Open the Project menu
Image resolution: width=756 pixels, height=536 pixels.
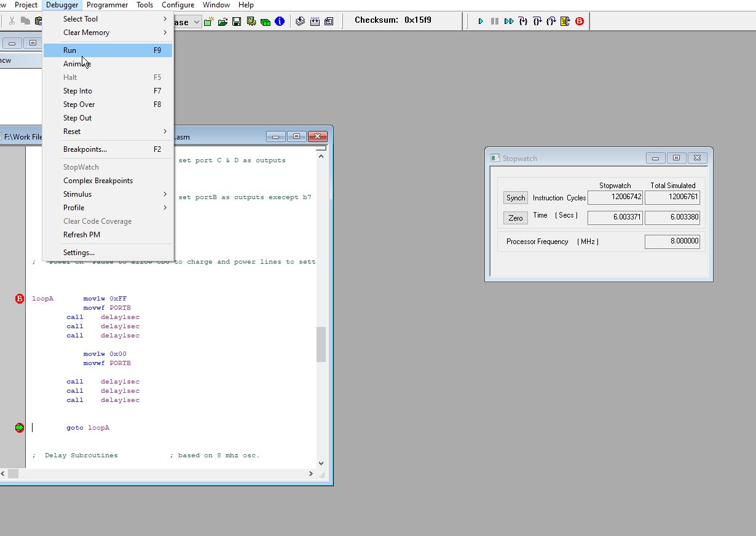[26, 5]
